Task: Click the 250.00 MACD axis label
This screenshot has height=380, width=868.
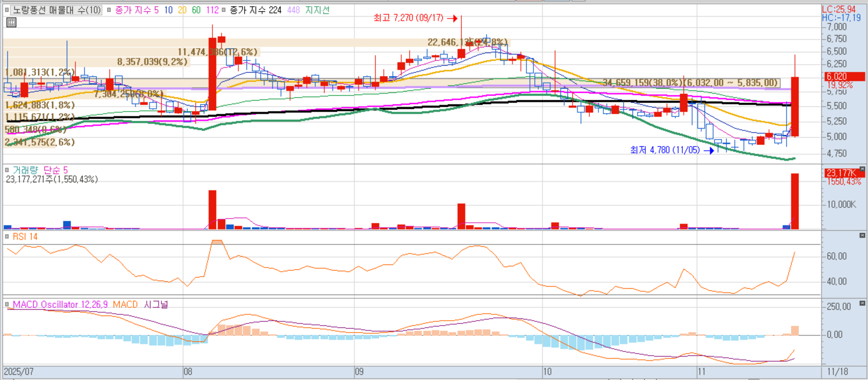Action: (x=839, y=306)
